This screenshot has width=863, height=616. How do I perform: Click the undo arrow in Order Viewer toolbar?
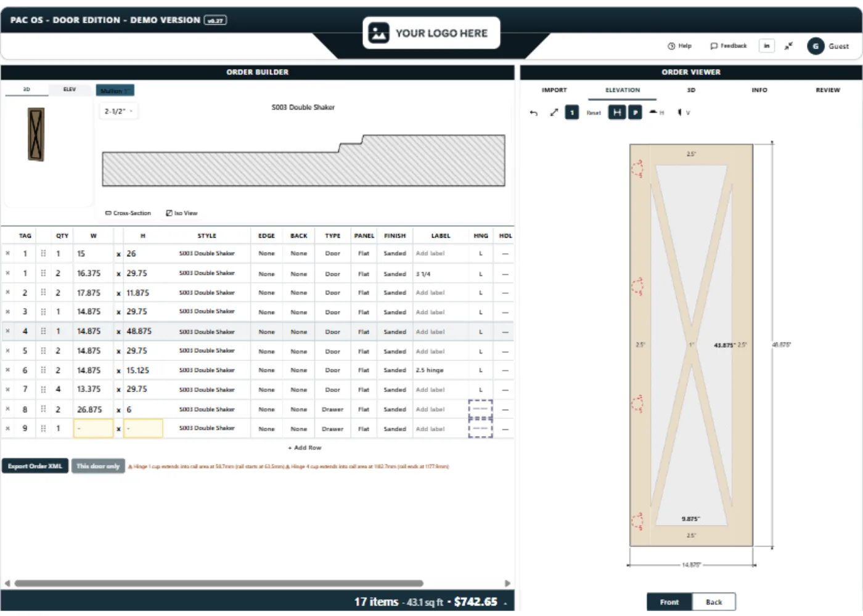point(534,113)
